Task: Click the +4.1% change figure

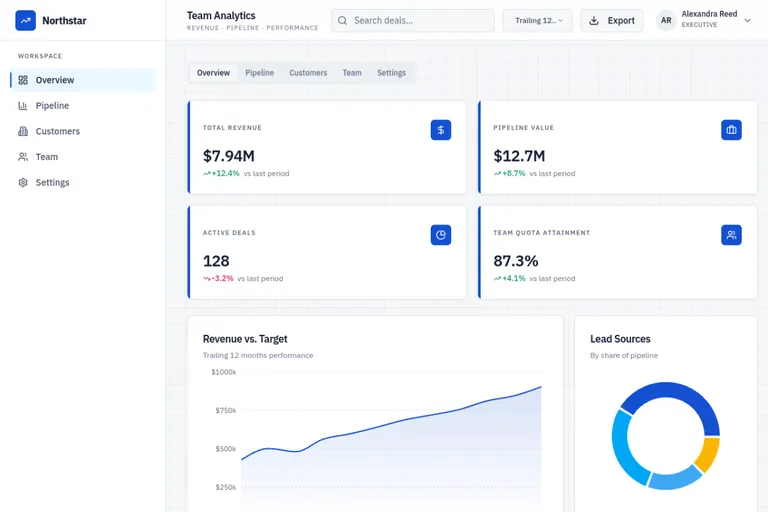Action: [x=514, y=278]
